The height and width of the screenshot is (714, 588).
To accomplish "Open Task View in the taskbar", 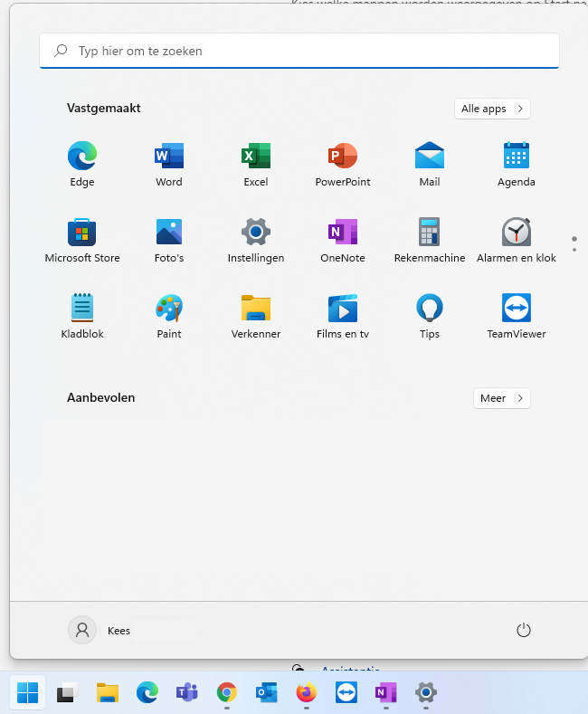I will click(67, 692).
